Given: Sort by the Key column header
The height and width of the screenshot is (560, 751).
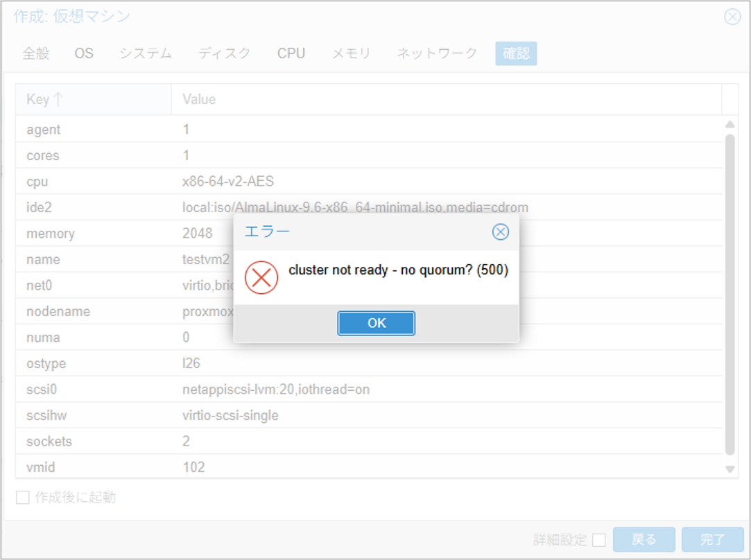Looking at the screenshot, I should click(x=93, y=99).
